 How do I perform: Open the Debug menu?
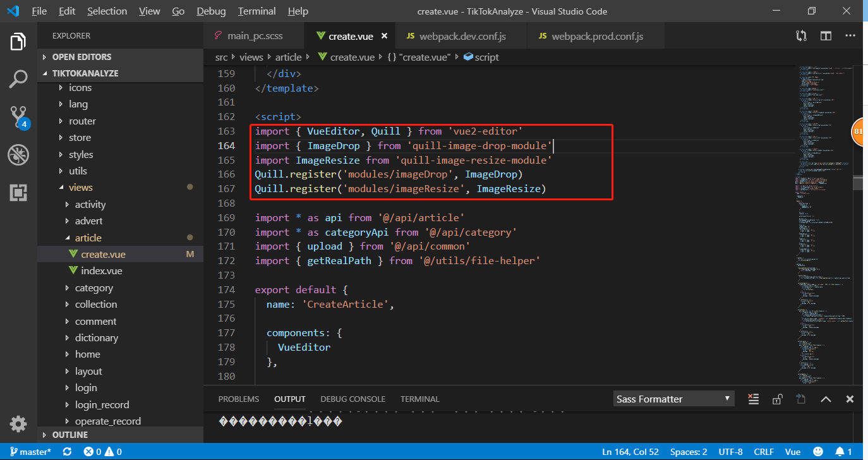211,11
